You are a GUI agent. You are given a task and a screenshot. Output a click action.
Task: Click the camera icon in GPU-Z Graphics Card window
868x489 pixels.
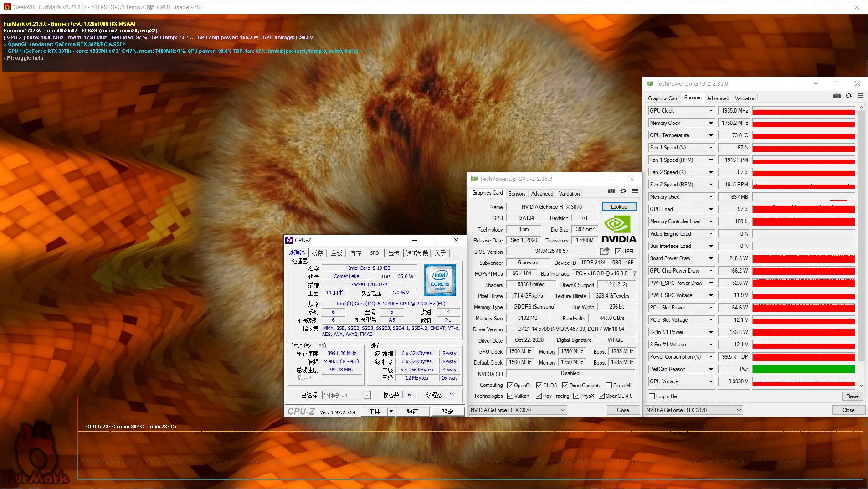(x=611, y=191)
